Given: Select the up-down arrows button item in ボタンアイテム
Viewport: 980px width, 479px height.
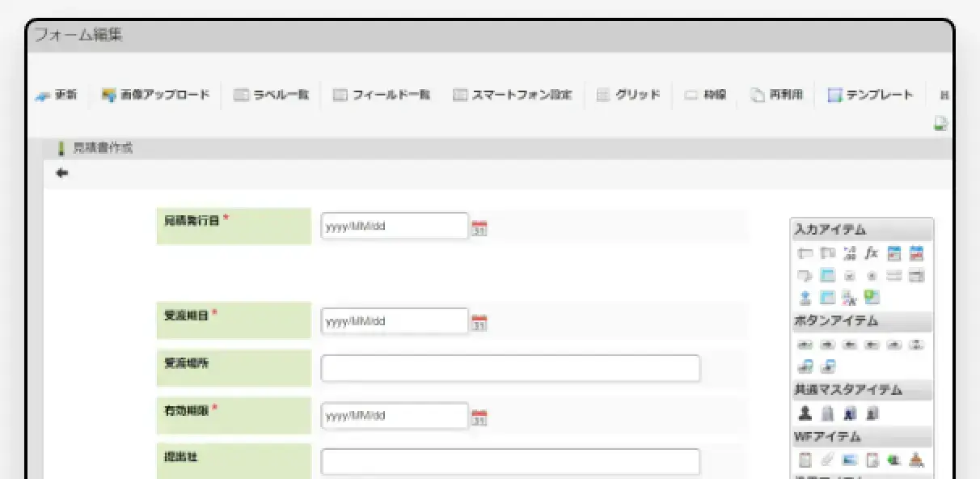Looking at the screenshot, I should pyautogui.click(x=916, y=344).
